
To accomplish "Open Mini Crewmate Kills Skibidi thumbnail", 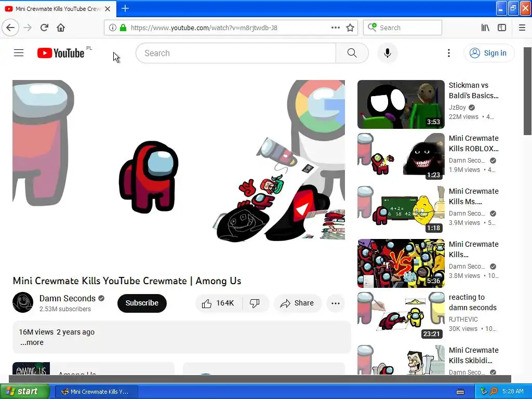I will point(401,360).
